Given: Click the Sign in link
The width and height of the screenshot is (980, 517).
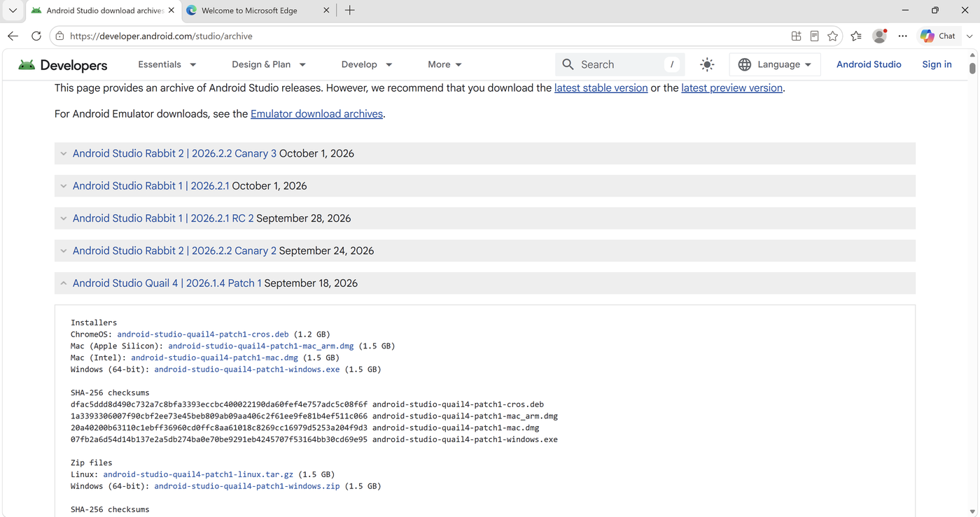Looking at the screenshot, I should pyautogui.click(x=937, y=64).
